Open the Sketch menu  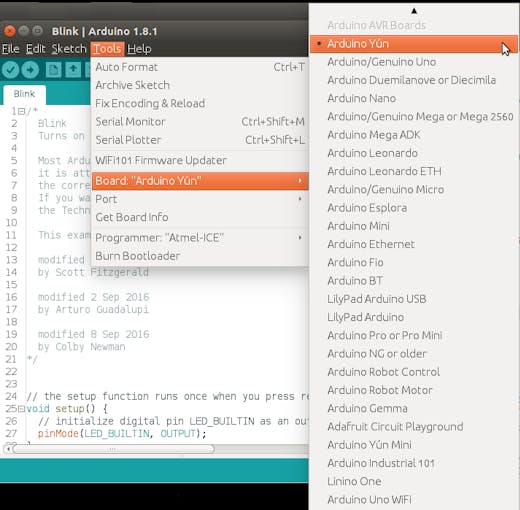69,49
